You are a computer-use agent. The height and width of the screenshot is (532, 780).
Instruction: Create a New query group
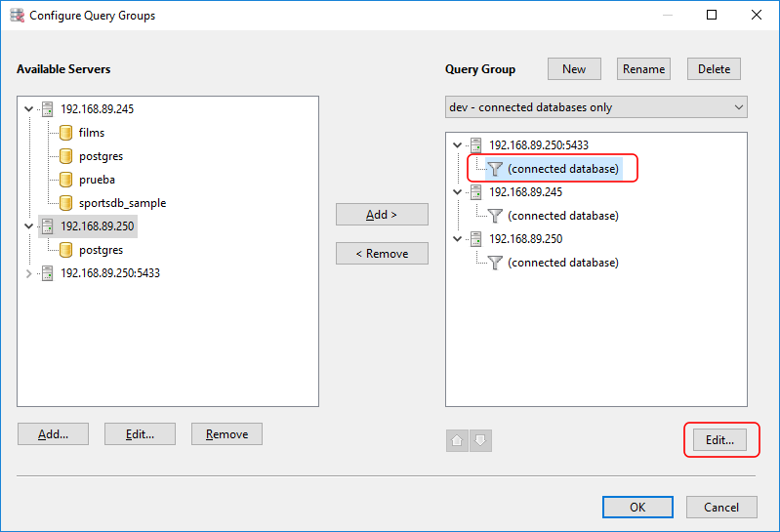574,69
